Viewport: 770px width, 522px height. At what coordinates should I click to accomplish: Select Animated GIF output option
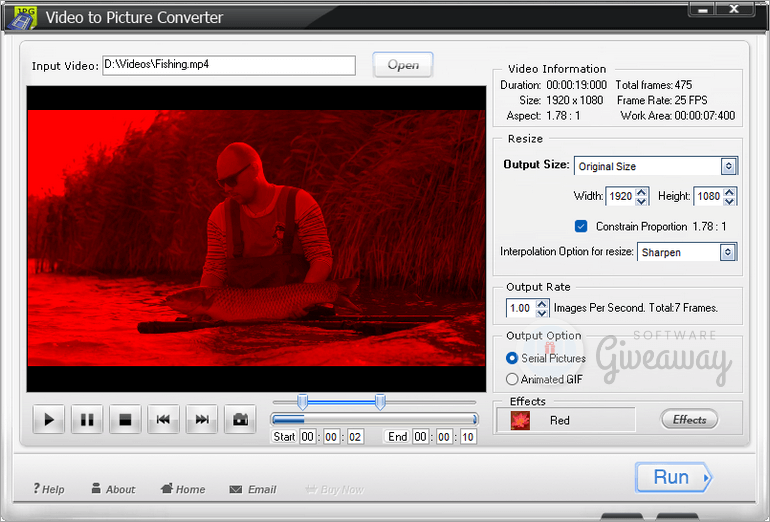[x=512, y=379]
